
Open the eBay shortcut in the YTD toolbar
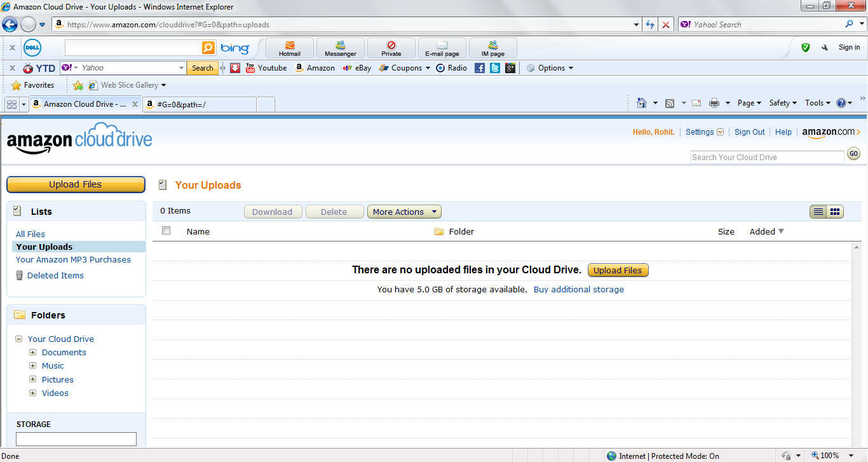356,68
